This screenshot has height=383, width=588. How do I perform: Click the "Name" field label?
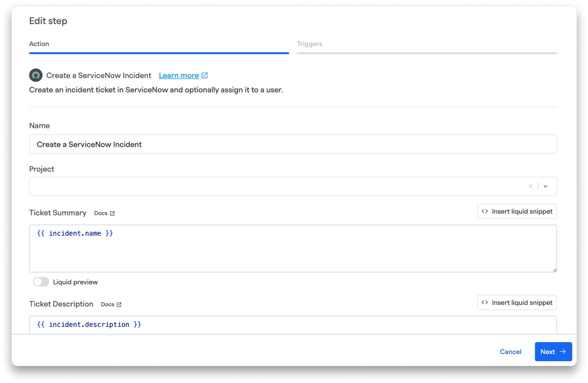(40, 126)
